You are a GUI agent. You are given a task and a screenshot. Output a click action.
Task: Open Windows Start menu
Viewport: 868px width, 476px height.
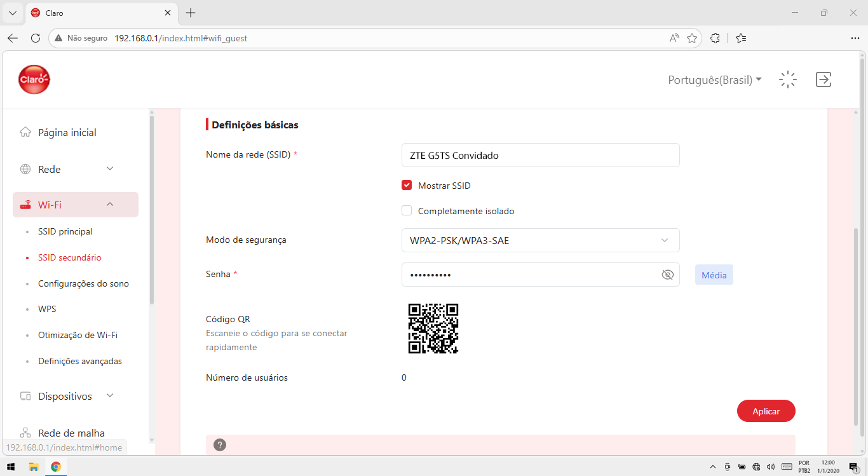click(11, 466)
